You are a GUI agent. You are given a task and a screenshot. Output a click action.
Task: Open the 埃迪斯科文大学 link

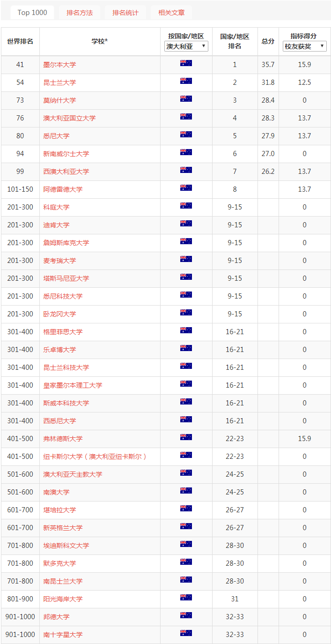click(x=66, y=546)
